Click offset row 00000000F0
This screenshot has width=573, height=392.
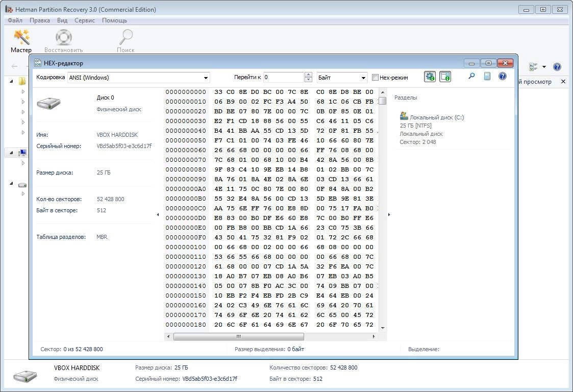(x=186, y=237)
